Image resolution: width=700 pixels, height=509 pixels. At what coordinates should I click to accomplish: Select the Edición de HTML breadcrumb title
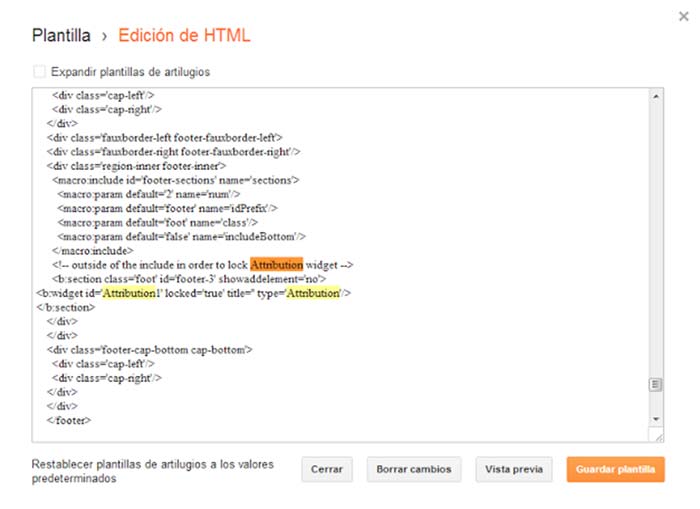point(184,36)
